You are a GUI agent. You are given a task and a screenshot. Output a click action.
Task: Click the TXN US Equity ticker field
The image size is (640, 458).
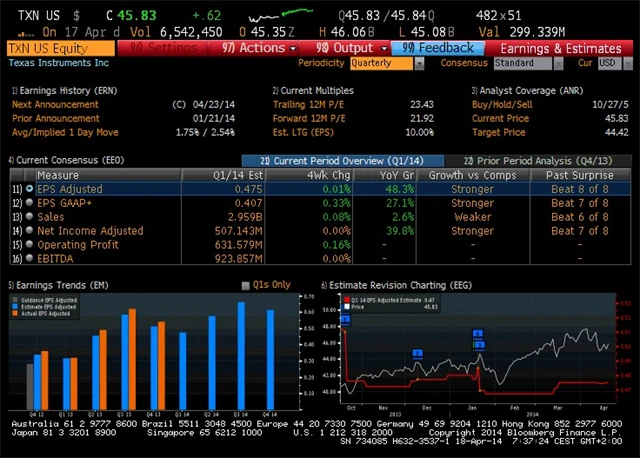click(x=58, y=48)
